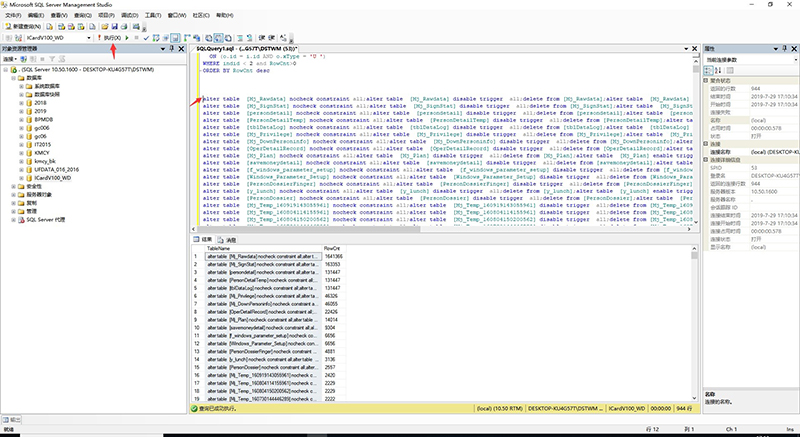This screenshot has height=437, width=800.
Task: Click the TableName column header
Action: click(263, 248)
